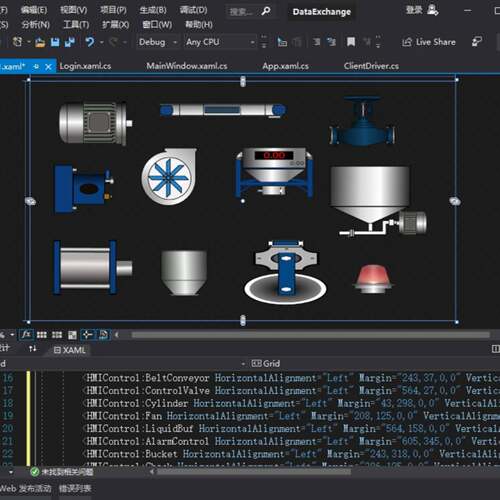Screen dimensions: 500x500
Task: Toggle snap to gridlines button
Action: coord(57,335)
